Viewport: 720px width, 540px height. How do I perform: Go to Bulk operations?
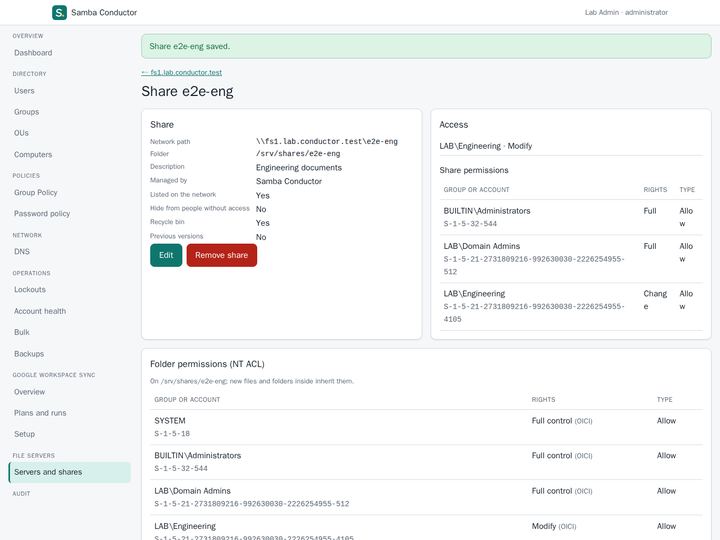coord(22,332)
